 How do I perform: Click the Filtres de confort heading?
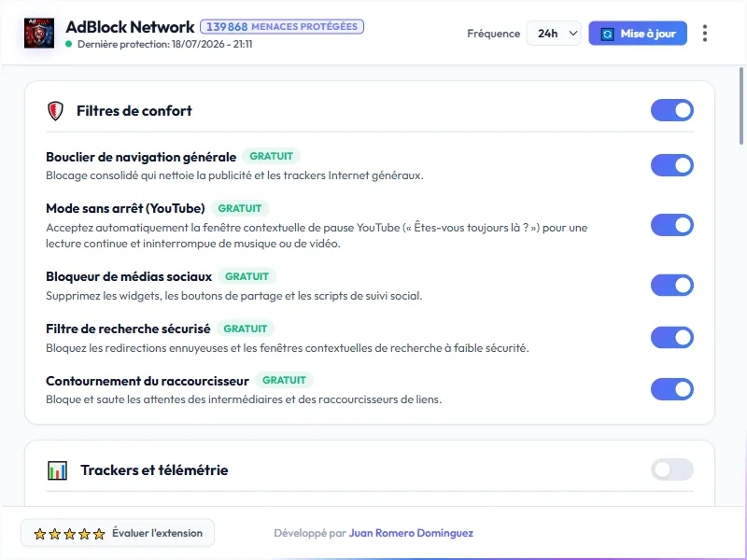pos(134,111)
